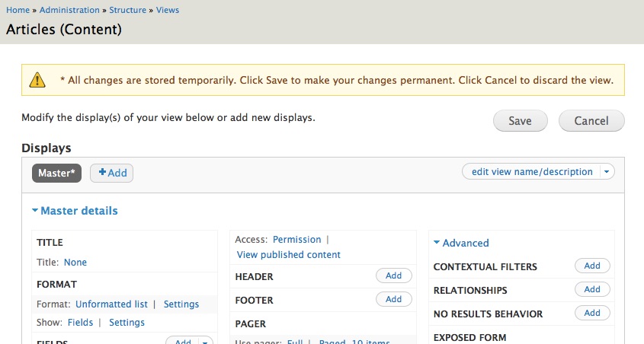Add a relationship to the view
Image resolution: width=644 pixels, height=344 pixels.
point(592,289)
